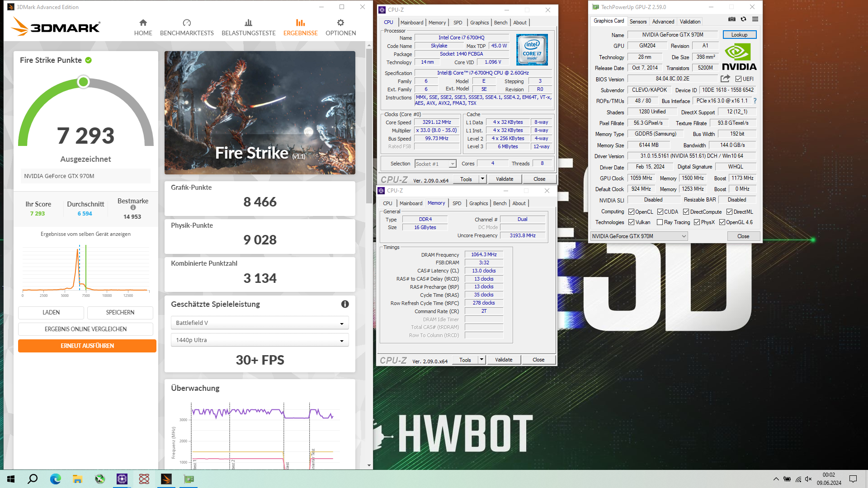Viewport: 868px width, 488px height.
Task: Click the Fire Strike thumbnail image
Action: [x=259, y=113]
